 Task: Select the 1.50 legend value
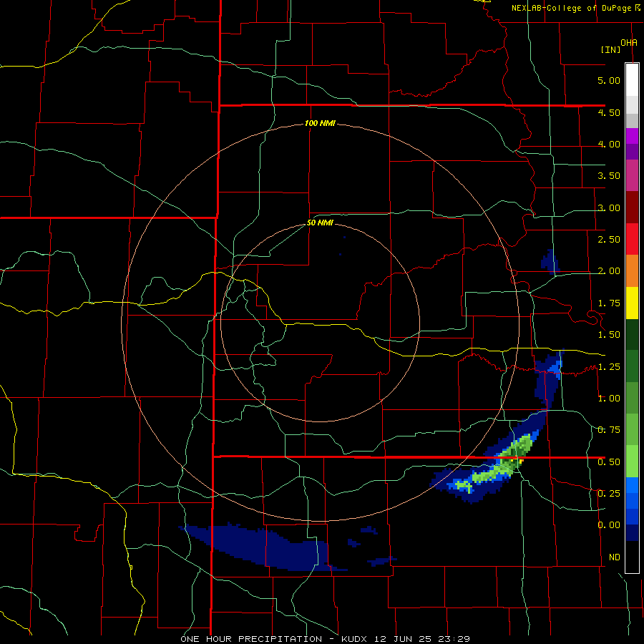coord(609,335)
